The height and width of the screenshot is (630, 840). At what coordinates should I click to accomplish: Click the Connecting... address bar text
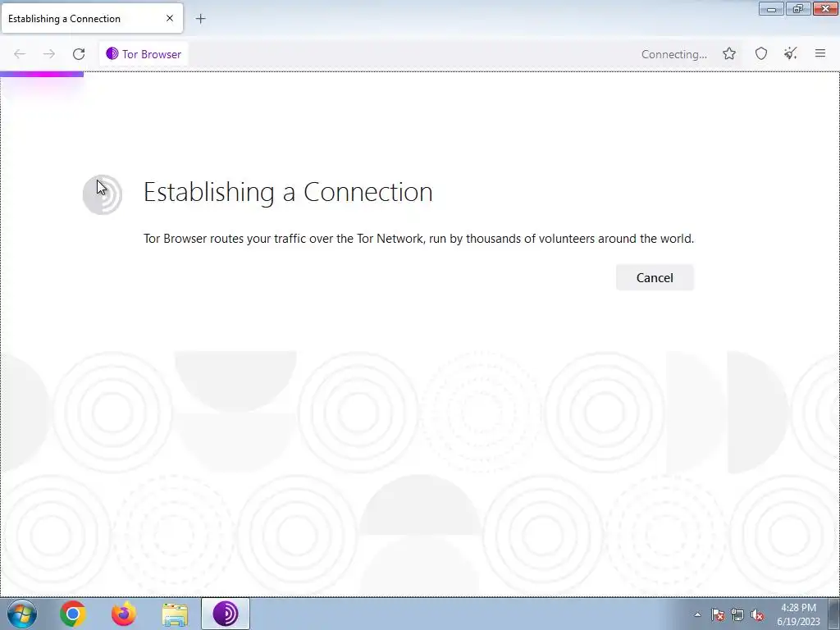point(674,54)
